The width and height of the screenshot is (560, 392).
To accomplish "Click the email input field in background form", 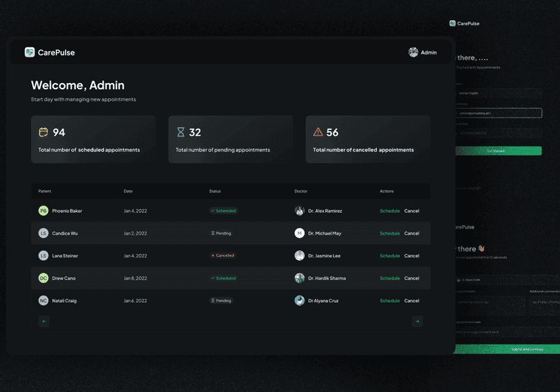I will (x=499, y=114).
